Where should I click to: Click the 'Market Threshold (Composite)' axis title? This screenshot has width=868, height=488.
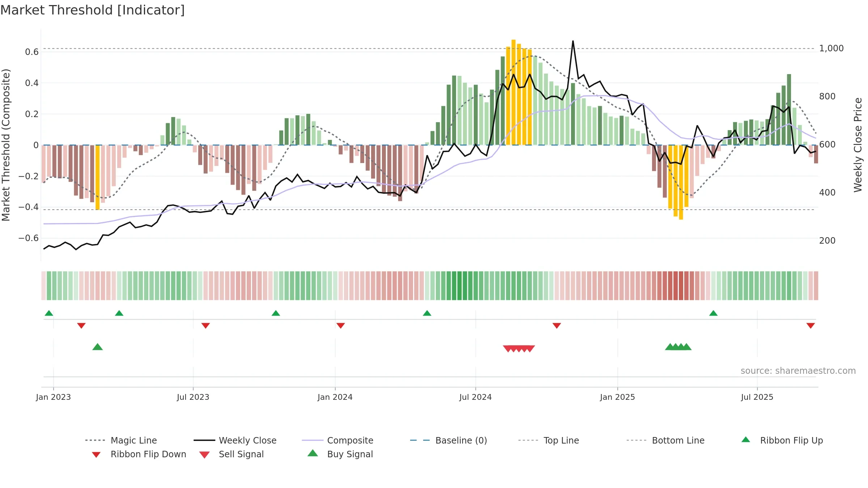(x=6, y=145)
